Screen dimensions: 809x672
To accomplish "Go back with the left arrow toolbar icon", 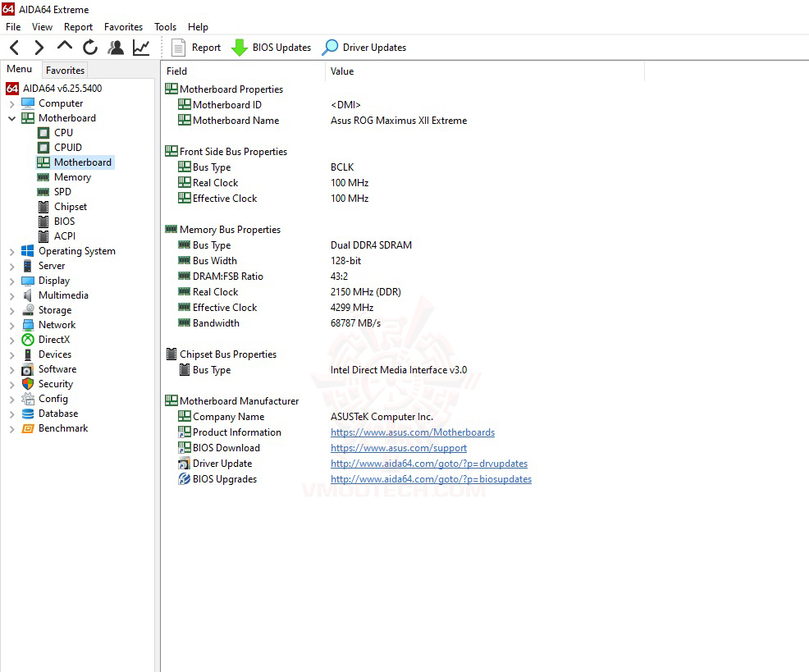I will click(15, 48).
